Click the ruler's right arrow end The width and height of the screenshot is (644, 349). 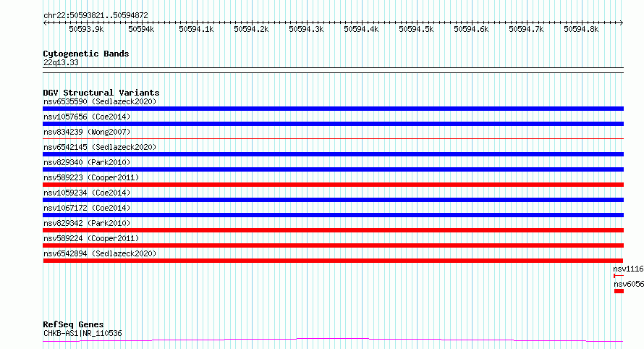pos(622,23)
